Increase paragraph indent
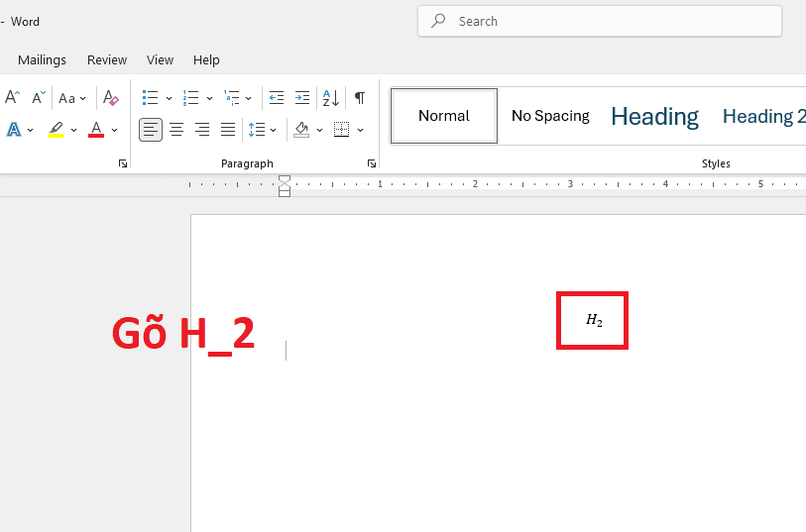 pyautogui.click(x=302, y=97)
